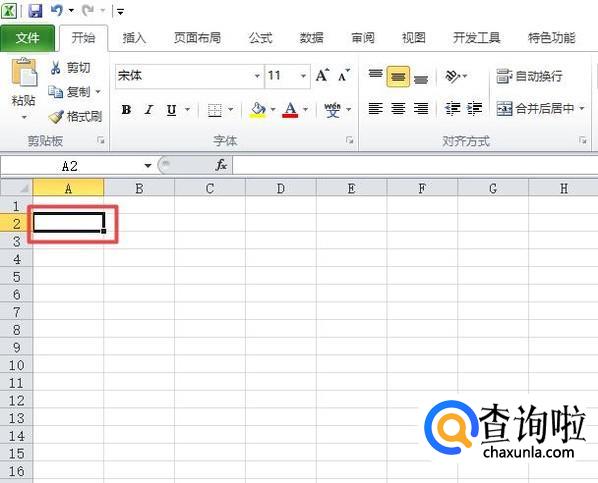The width and height of the screenshot is (598, 483).
Task: Expand the Name Box dropdown arrow
Action: 148,166
